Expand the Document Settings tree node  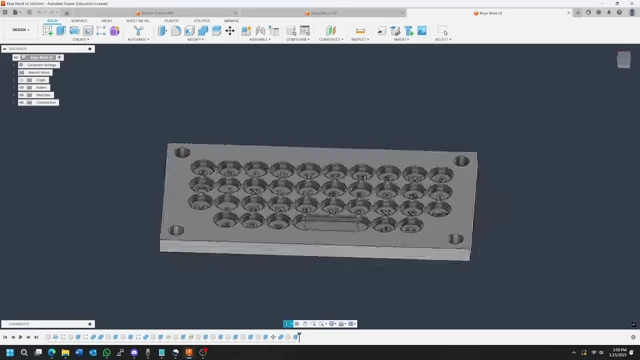13,65
